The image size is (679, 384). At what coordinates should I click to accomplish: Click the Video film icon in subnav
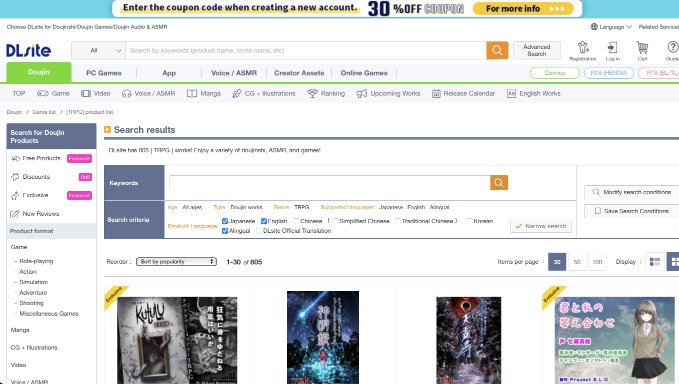tap(86, 94)
